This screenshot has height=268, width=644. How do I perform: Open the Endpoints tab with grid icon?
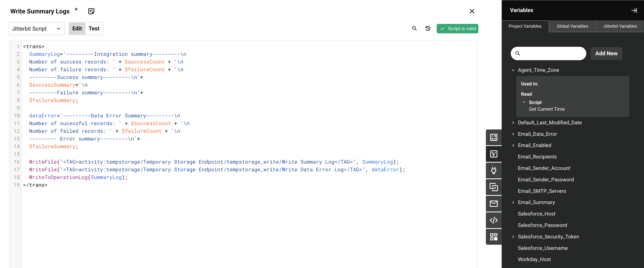point(494,237)
